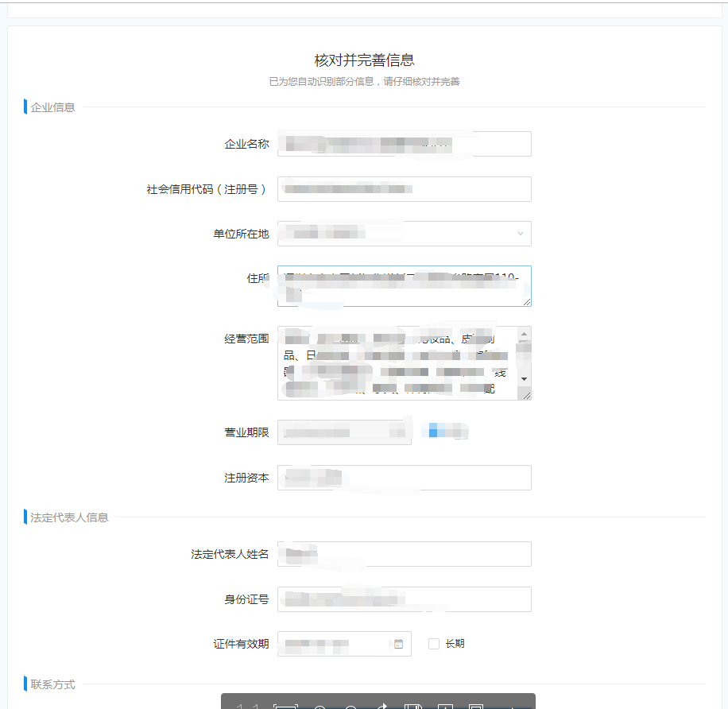Select the 注册资本 input field
The image size is (728, 709).
(404, 478)
